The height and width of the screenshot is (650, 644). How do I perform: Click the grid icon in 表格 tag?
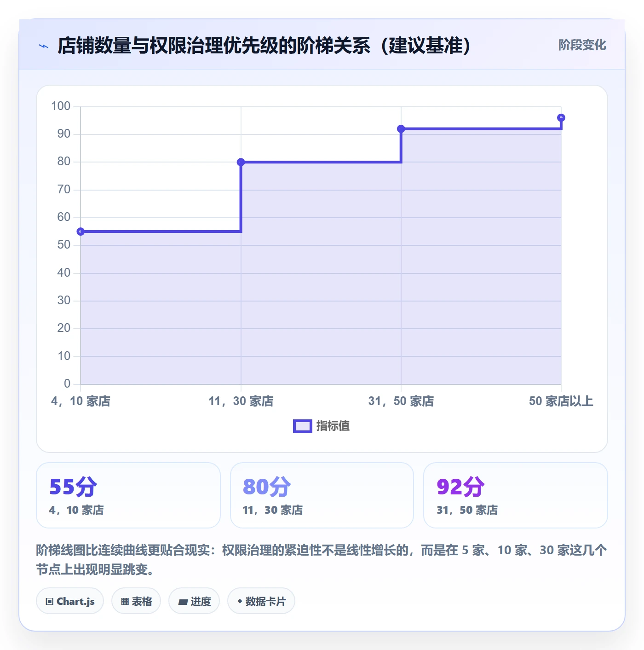[x=125, y=601]
